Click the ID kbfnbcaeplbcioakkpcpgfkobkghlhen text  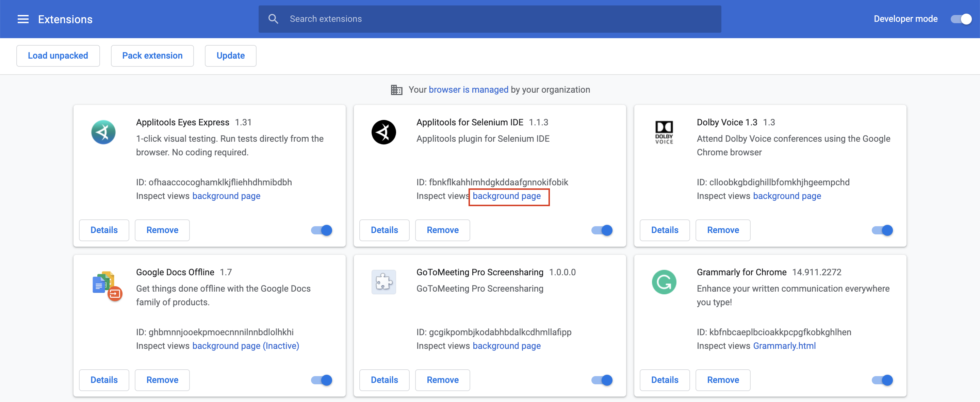[x=774, y=332]
